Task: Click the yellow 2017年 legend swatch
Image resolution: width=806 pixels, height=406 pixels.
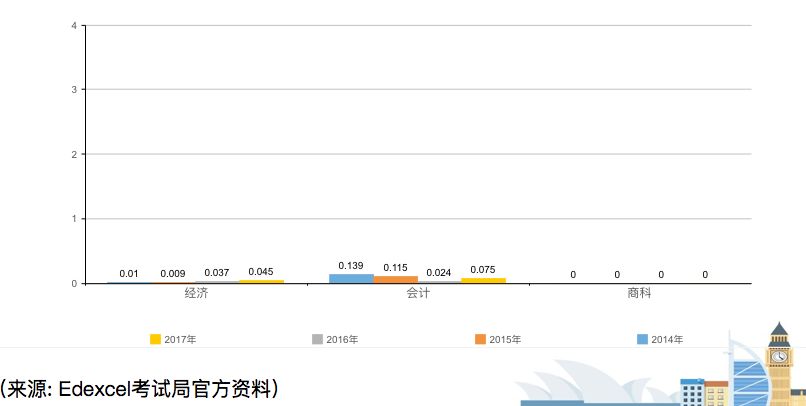Action: [155, 339]
